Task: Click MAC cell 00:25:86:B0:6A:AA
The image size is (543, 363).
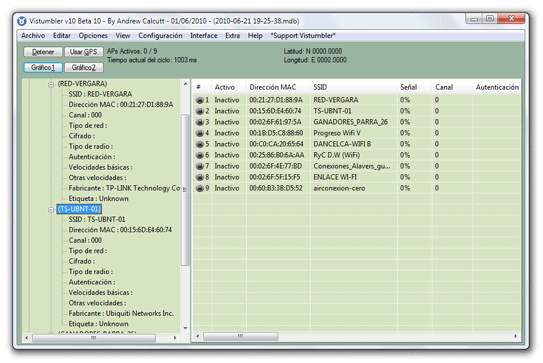Action: point(277,155)
